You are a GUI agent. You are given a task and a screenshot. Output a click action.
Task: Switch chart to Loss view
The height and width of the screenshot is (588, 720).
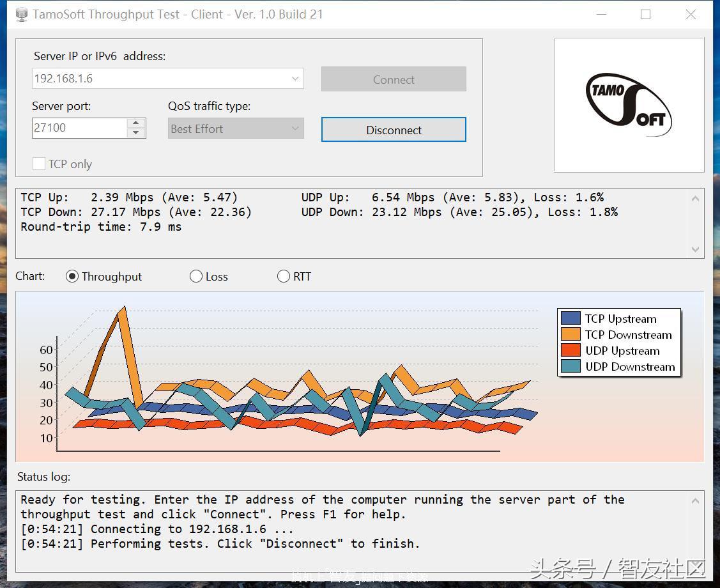(196, 276)
